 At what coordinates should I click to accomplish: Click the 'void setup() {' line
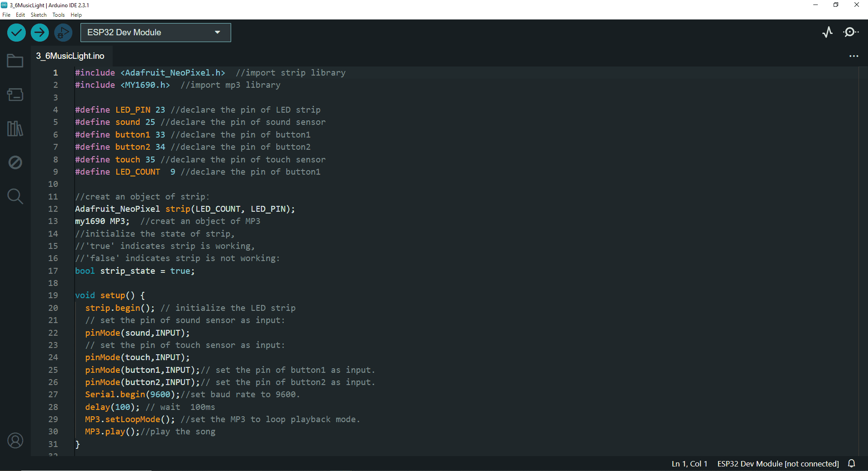(x=110, y=295)
